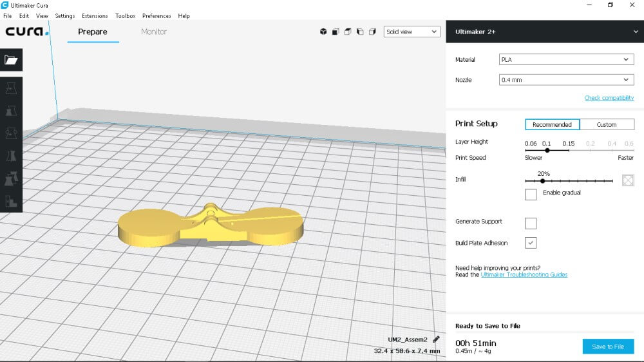Switch Print Setup to Recommended mode
Image resolution: width=644 pixels, height=362 pixels.
[x=552, y=124]
